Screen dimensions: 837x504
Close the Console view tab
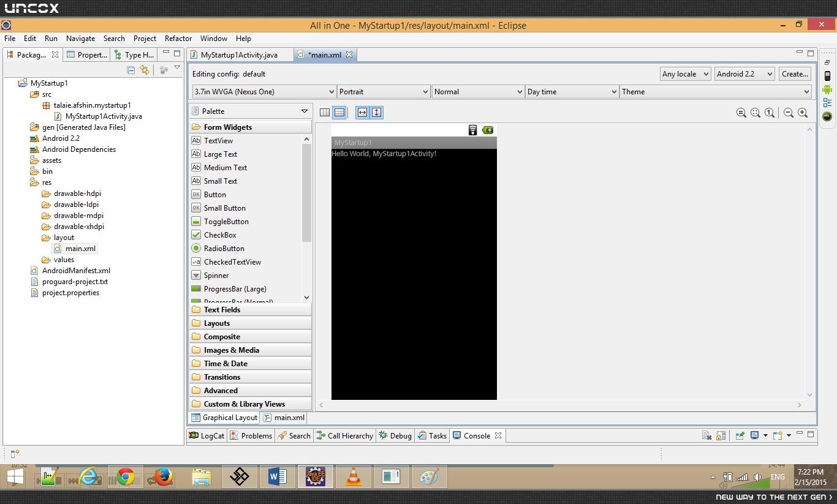[x=498, y=436]
